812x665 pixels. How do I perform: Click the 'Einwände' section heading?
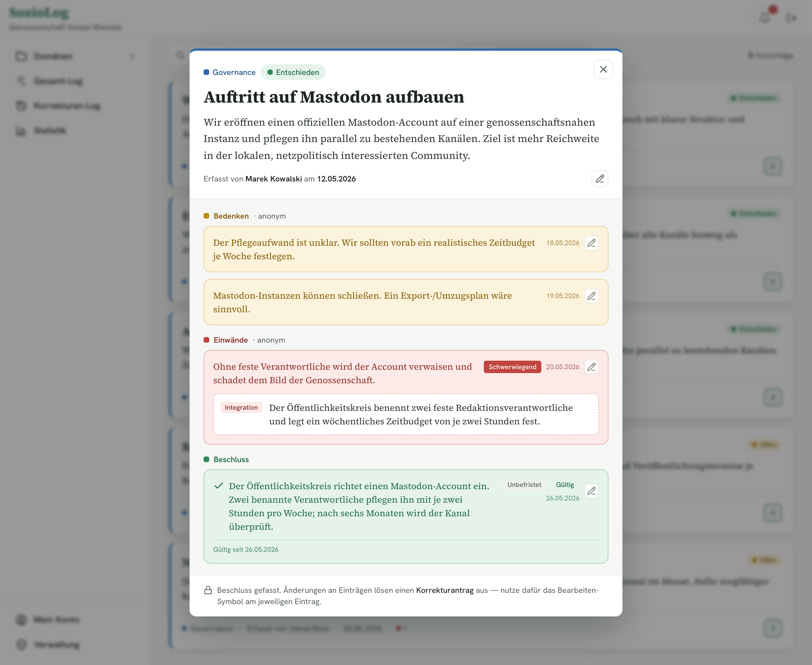(231, 340)
